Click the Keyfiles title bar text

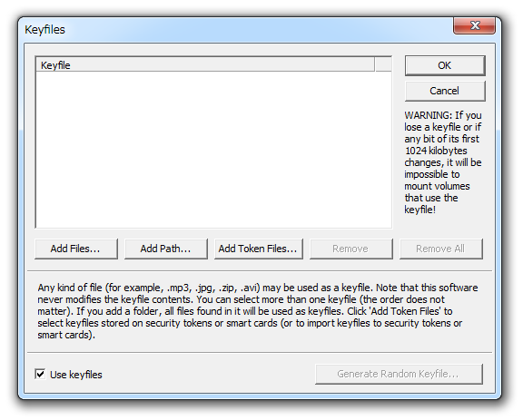tap(44, 30)
